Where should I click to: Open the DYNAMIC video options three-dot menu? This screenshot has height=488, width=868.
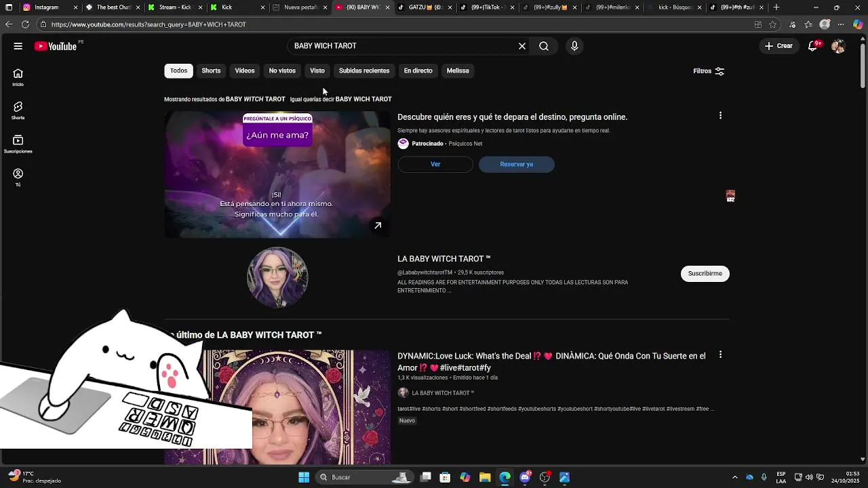pyautogui.click(x=720, y=354)
